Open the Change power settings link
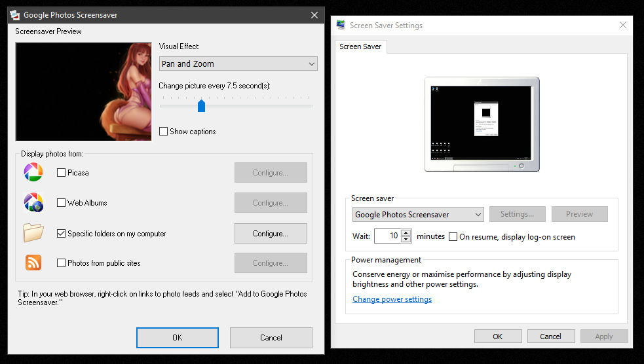The height and width of the screenshot is (364, 644). tap(392, 299)
